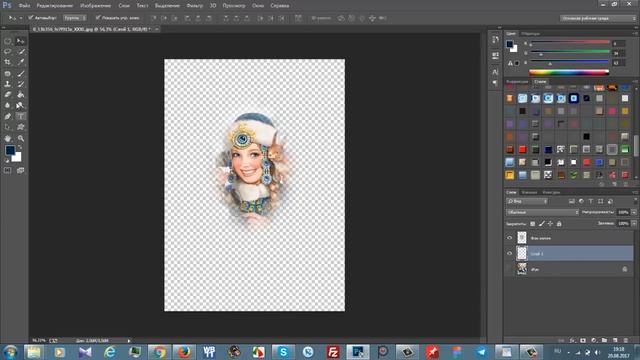Viewport: 640px width, 360px height.
Task: Select the Eraser tool
Action: tap(8, 95)
